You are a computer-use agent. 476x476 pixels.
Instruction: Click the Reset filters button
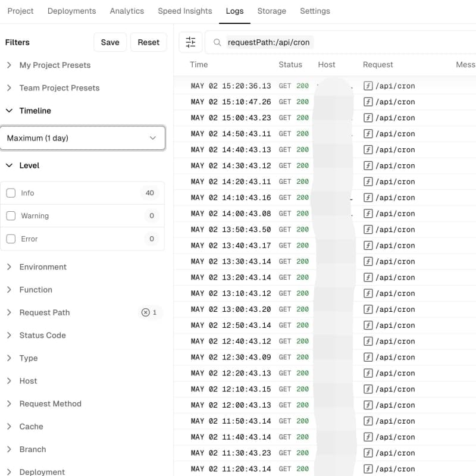tap(148, 42)
